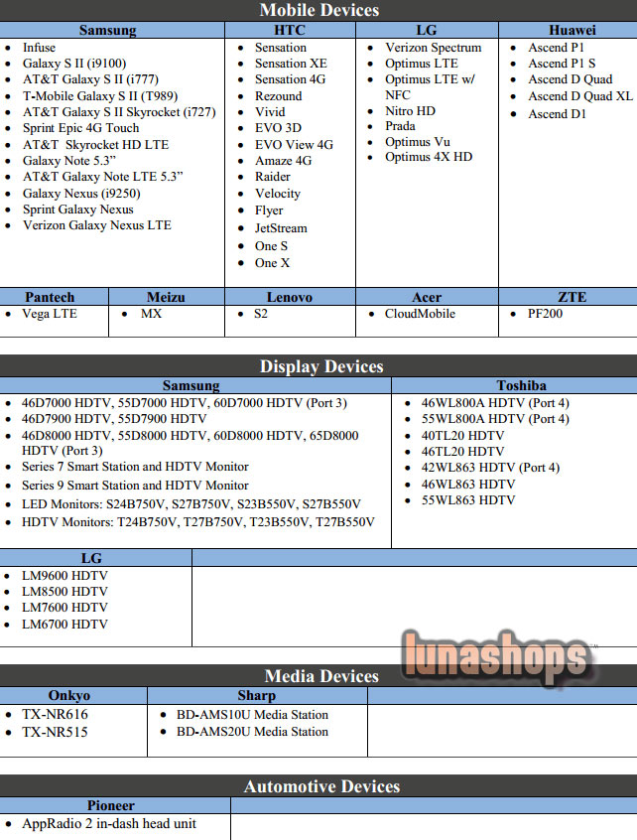Select Toshiba '46WL800A HDTV (Port 4)'
This screenshot has width=637, height=840.
[x=495, y=403]
